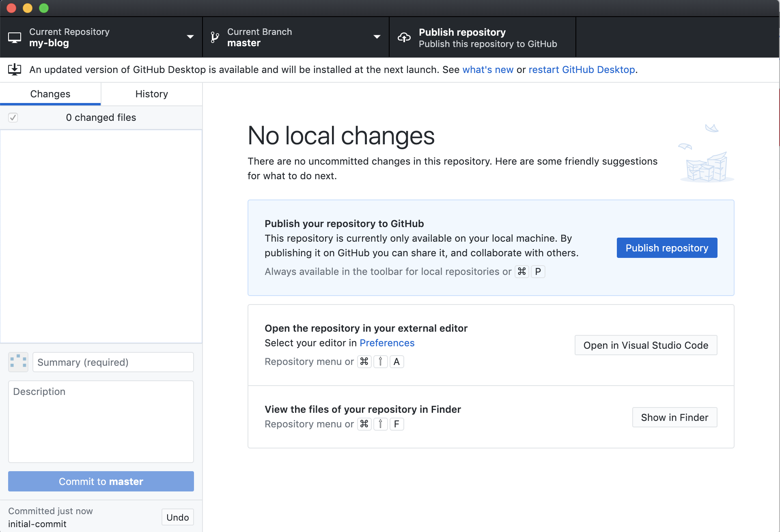Click the Commit to master button
This screenshot has width=780, height=532.
click(x=101, y=481)
